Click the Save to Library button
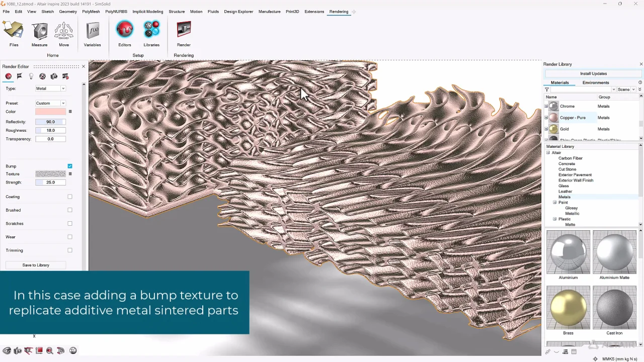This screenshot has width=644, height=362. 36,265
